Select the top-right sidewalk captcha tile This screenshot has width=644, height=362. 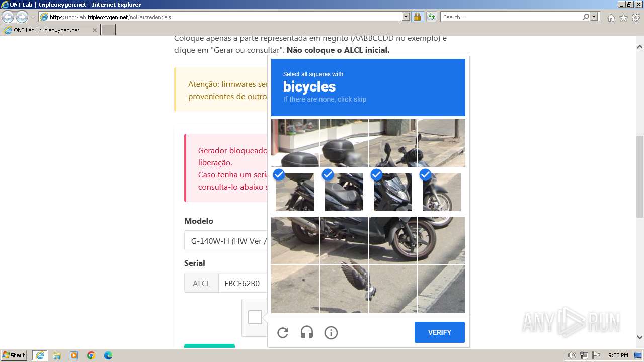[x=441, y=143]
